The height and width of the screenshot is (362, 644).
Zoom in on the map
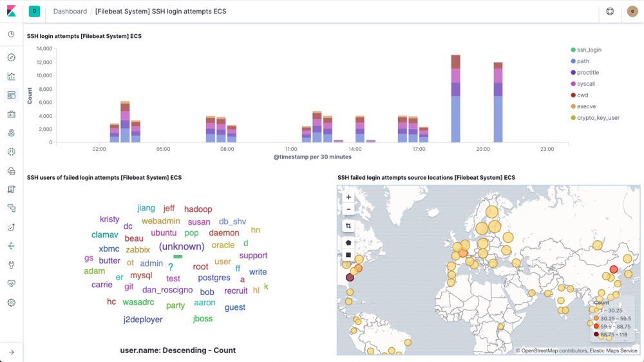pyautogui.click(x=348, y=197)
